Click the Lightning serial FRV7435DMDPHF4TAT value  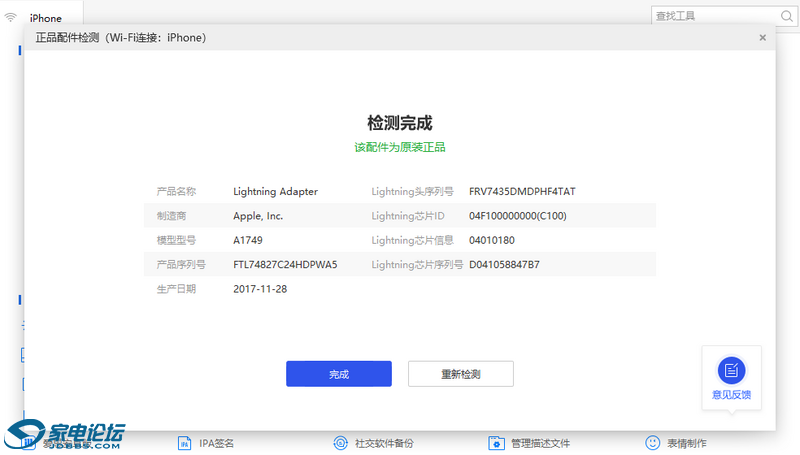pyautogui.click(x=522, y=191)
